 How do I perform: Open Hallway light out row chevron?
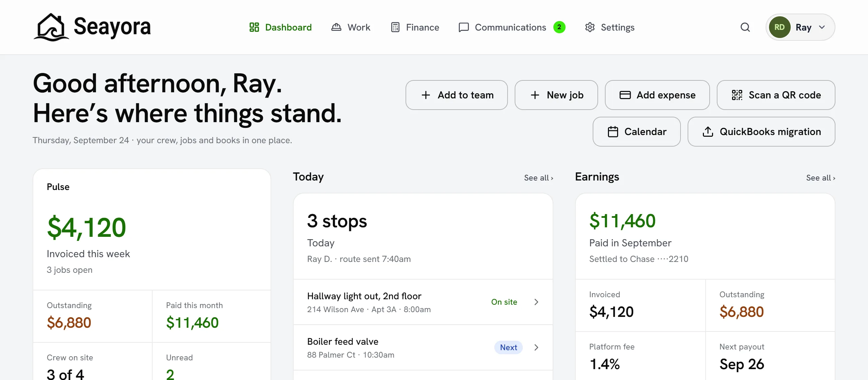tap(536, 302)
